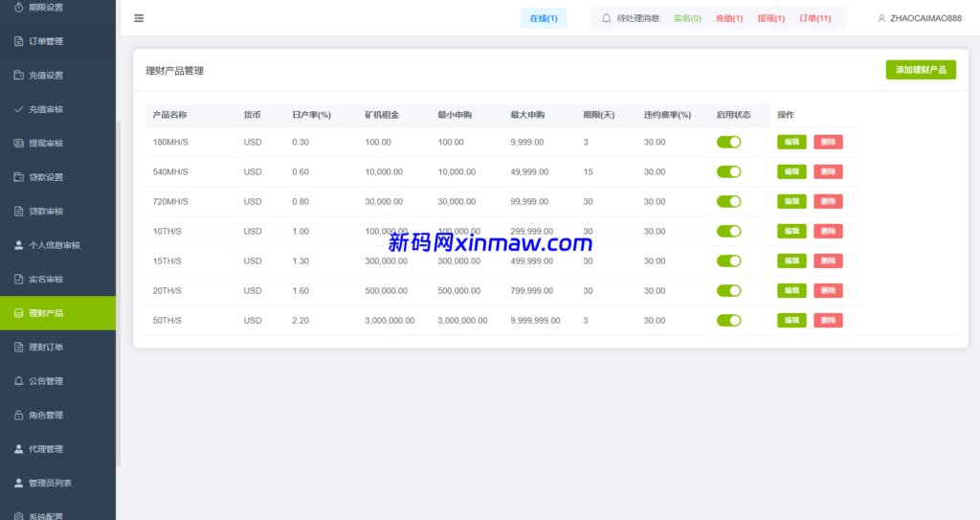Click the database icon for 理财产品

19,313
